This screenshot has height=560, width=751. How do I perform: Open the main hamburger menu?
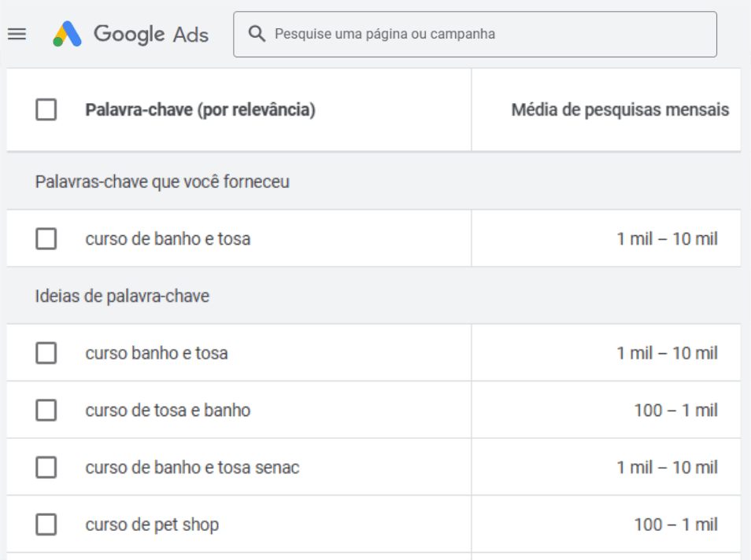point(17,34)
